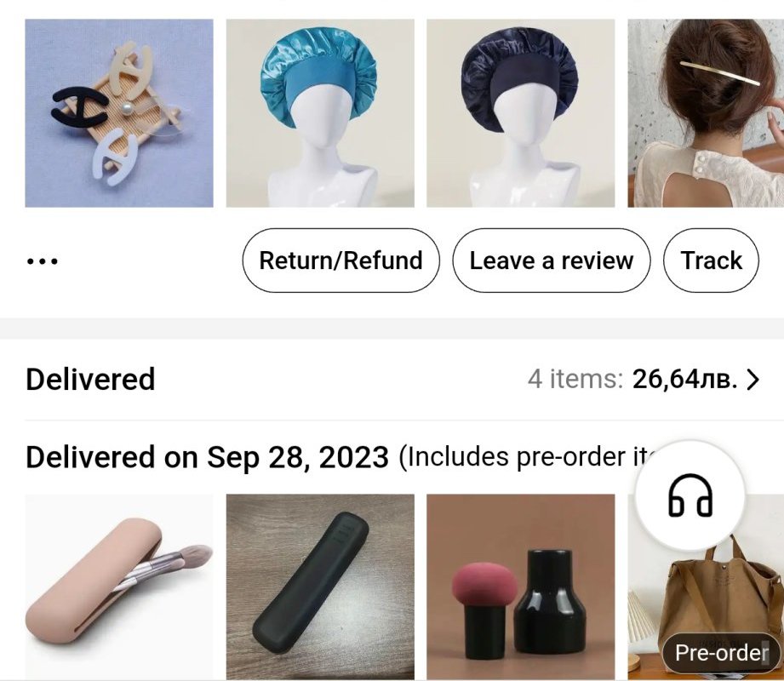
Task: Tap the Pre-order badge on the bag
Action: click(x=722, y=653)
